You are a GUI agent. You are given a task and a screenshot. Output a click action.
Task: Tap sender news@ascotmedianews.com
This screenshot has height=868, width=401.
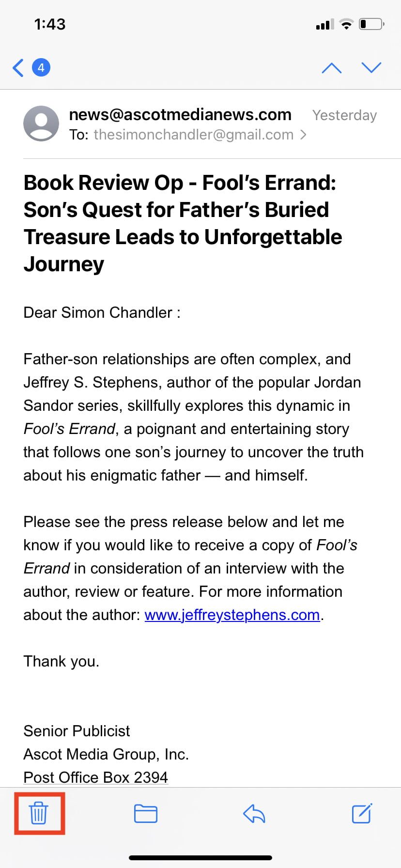click(x=180, y=114)
